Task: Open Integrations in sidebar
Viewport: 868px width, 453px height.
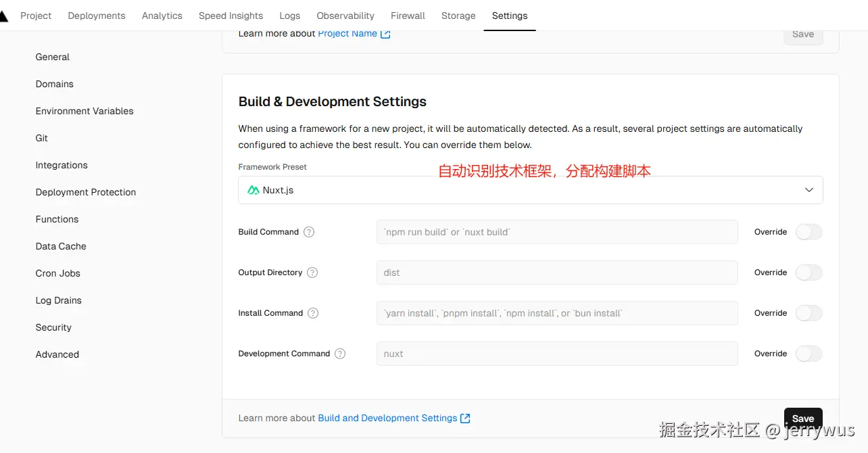Action: pyautogui.click(x=62, y=165)
